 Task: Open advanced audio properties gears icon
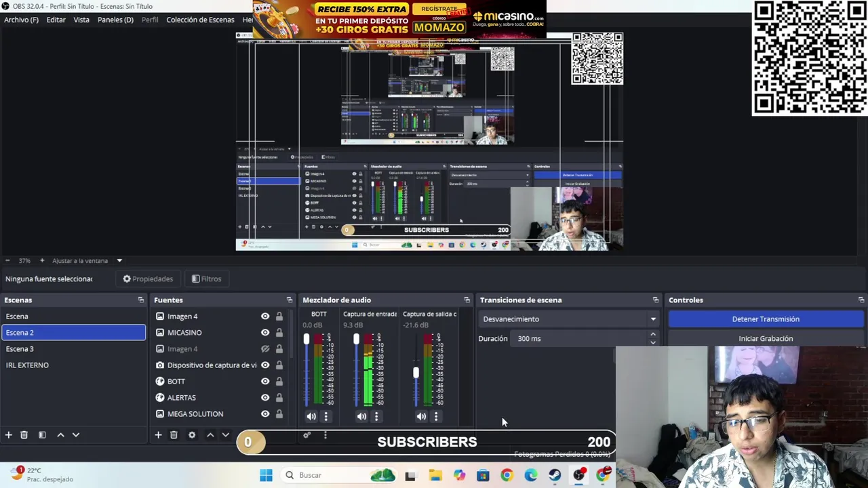pos(307,435)
